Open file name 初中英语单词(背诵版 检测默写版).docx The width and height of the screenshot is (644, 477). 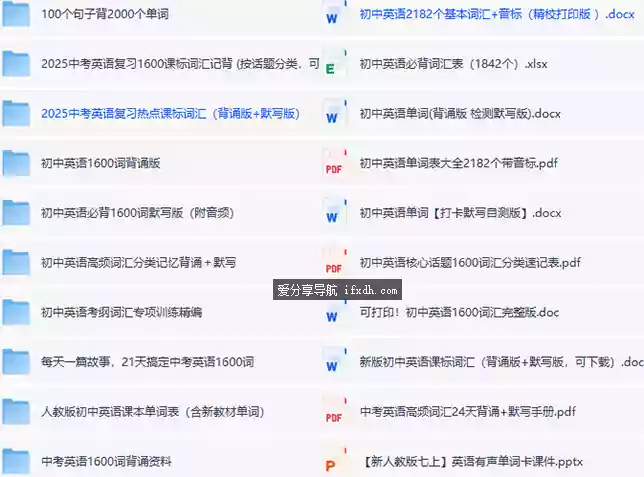tap(460, 113)
